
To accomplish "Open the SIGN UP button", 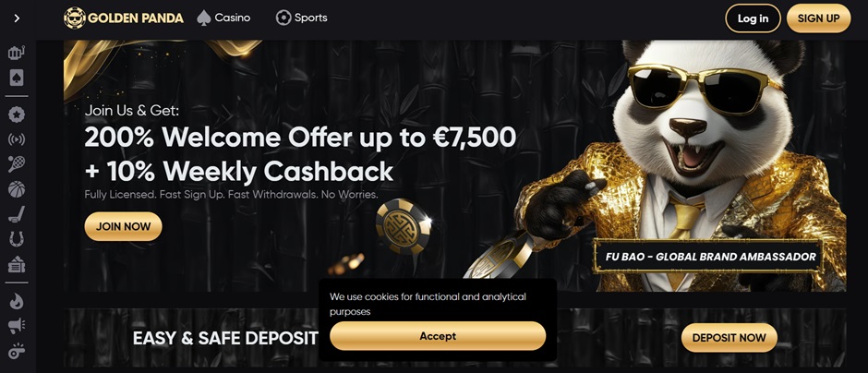I will pos(819,18).
